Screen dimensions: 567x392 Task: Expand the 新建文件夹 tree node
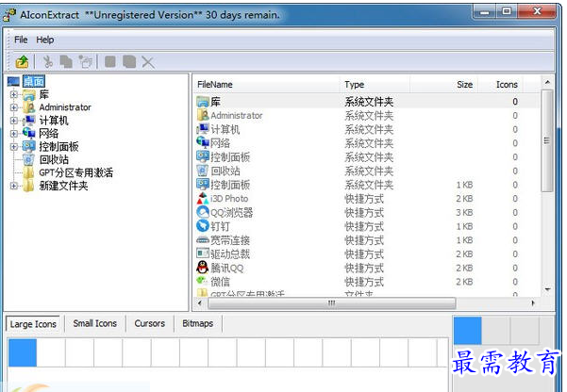(14, 186)
